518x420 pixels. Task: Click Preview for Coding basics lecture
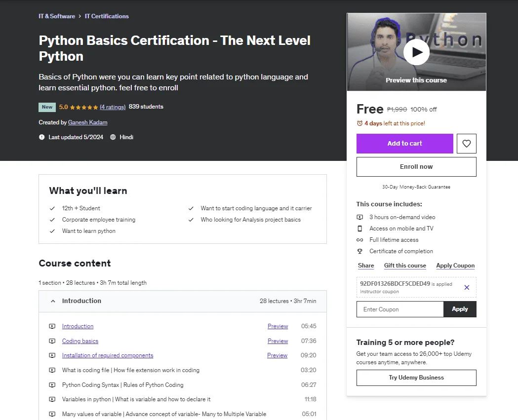[x=278, y=341]
